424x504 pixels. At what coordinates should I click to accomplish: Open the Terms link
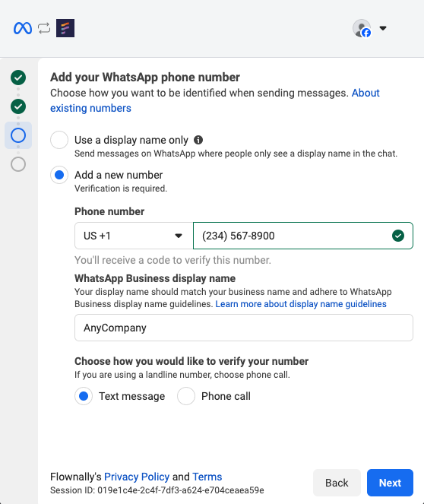[207, 477]
